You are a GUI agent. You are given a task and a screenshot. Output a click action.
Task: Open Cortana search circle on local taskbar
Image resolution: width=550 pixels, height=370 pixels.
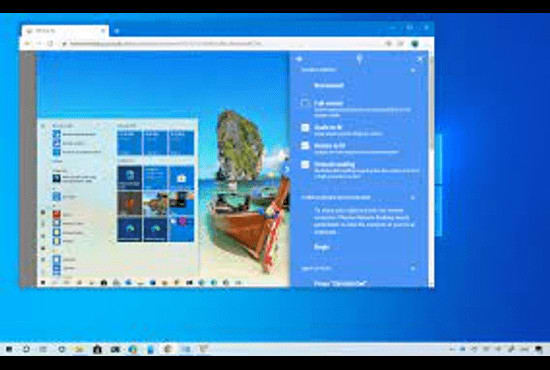tap(26, 349)
